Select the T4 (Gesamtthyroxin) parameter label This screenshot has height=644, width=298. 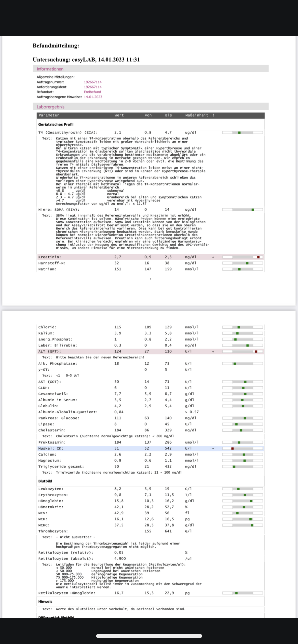pyautogui.click(x=68, y=133)
